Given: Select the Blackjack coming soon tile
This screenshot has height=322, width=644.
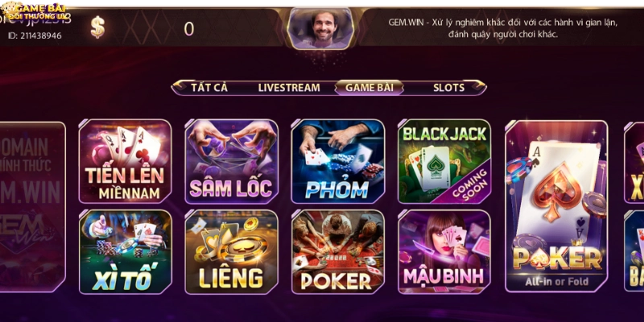Looking at the screenshot, I should [x=444, y=161].
